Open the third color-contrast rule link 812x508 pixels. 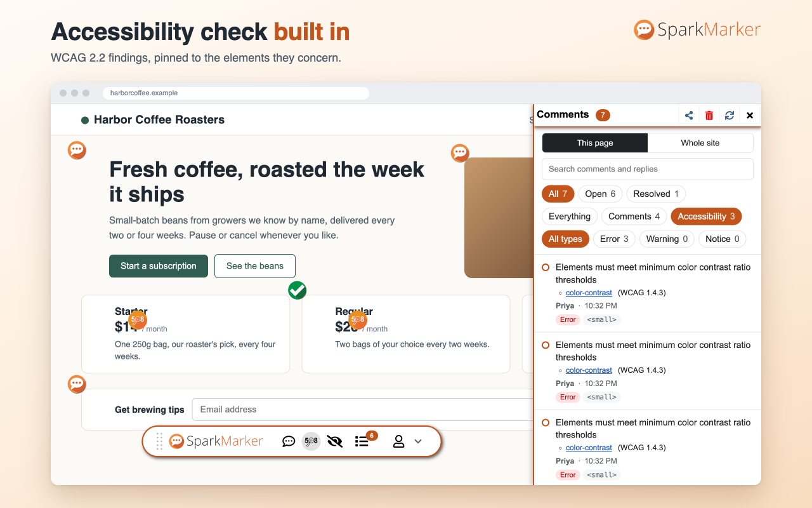(589, 448)
